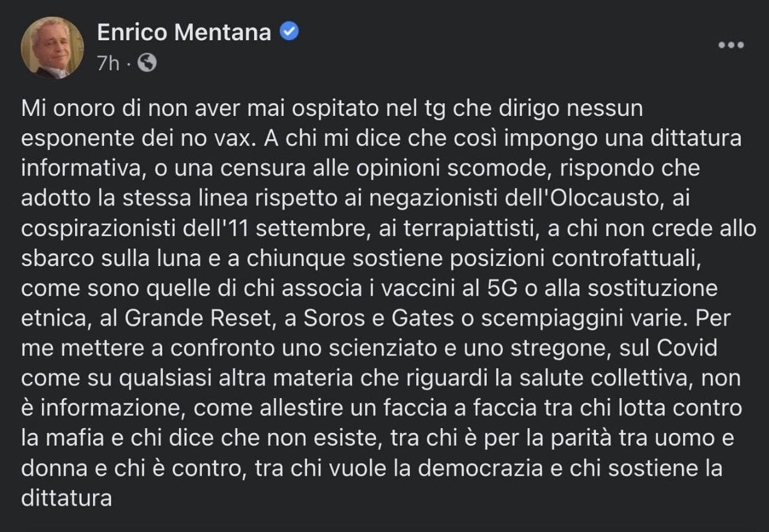Click the term "5G" in the post
Image resolution: width=769 pixels, height=532 pixels.
click(x=499, y=288)
